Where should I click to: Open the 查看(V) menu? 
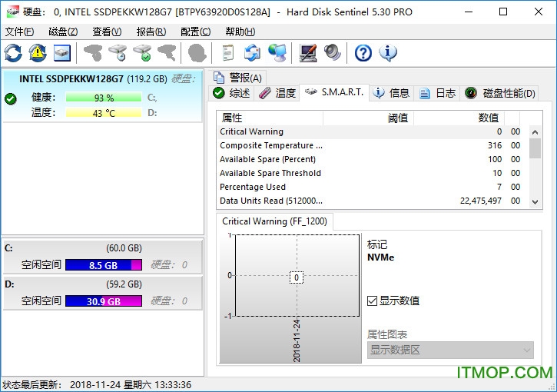(107, 32)
